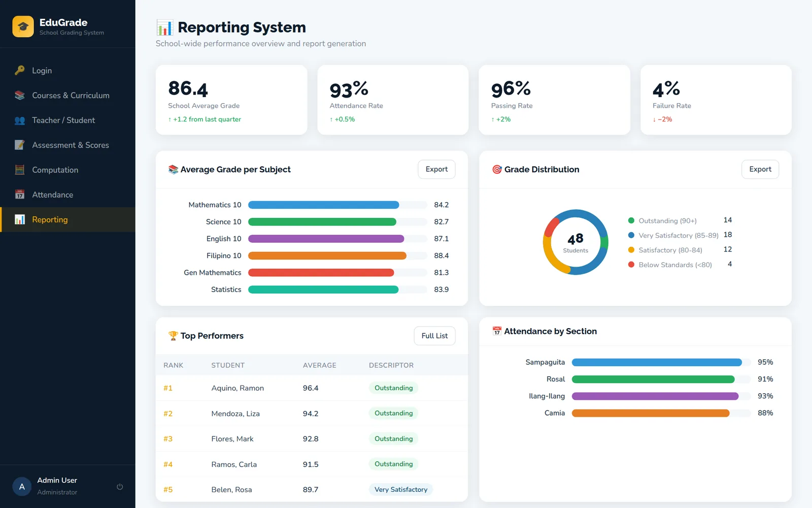812x508 pixels.
Task: Select the School Average Grade 86.4 card
Action: 231,100
